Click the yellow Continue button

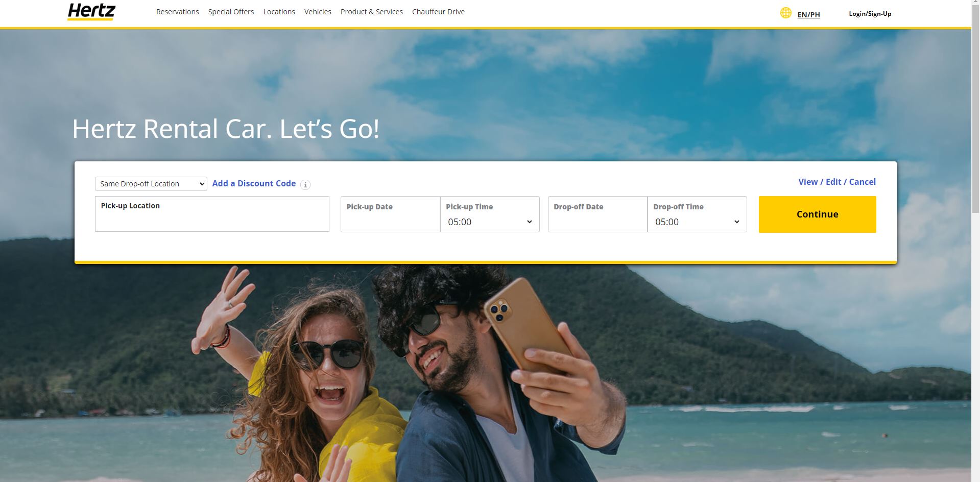(817, 214)
